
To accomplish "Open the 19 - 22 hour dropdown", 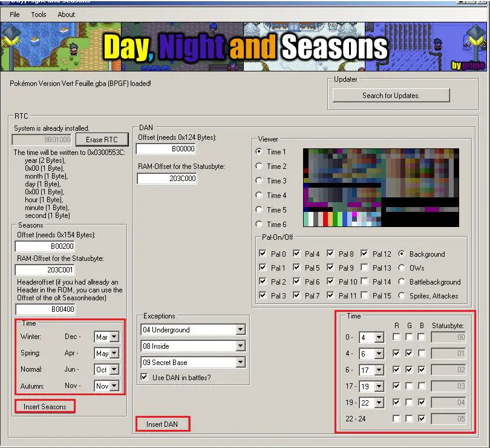I will point(379,403).
